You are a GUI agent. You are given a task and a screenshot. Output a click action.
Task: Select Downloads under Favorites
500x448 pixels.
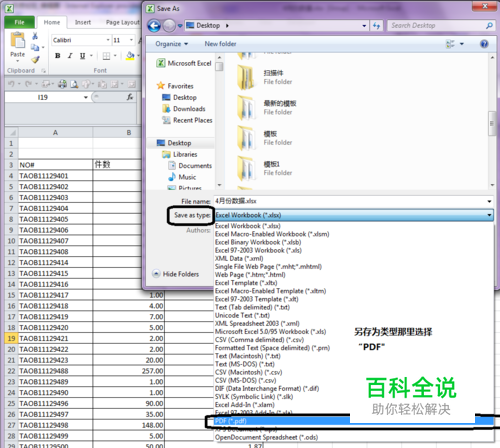pyautogui.click(x=184, y=109)
